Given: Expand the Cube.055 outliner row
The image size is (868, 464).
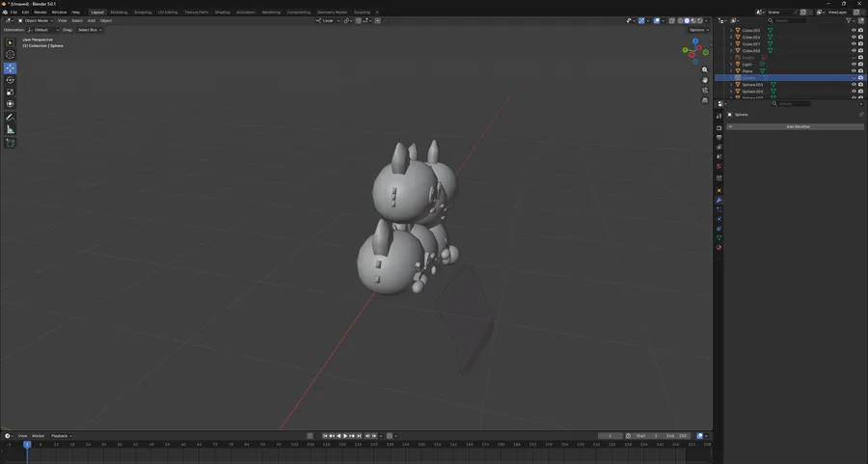Looking at the screenshot, I should pos(731,31).
